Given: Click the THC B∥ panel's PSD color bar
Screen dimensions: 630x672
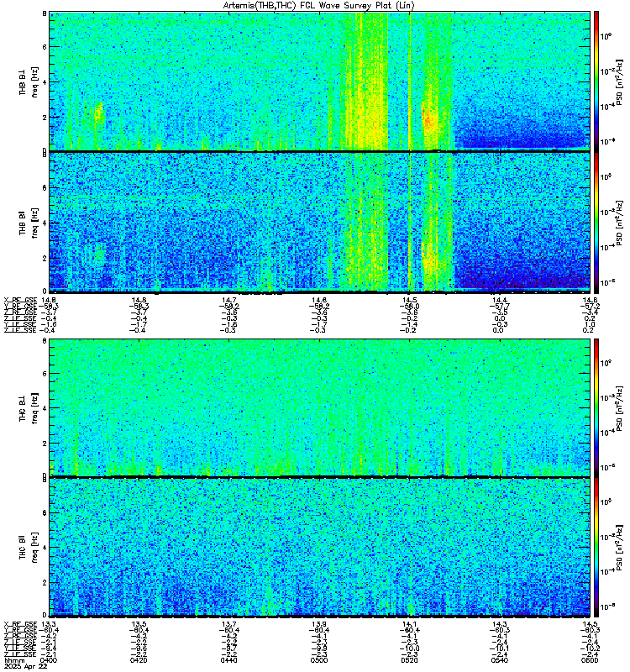Looking at the screenshot, I should 596,548.
